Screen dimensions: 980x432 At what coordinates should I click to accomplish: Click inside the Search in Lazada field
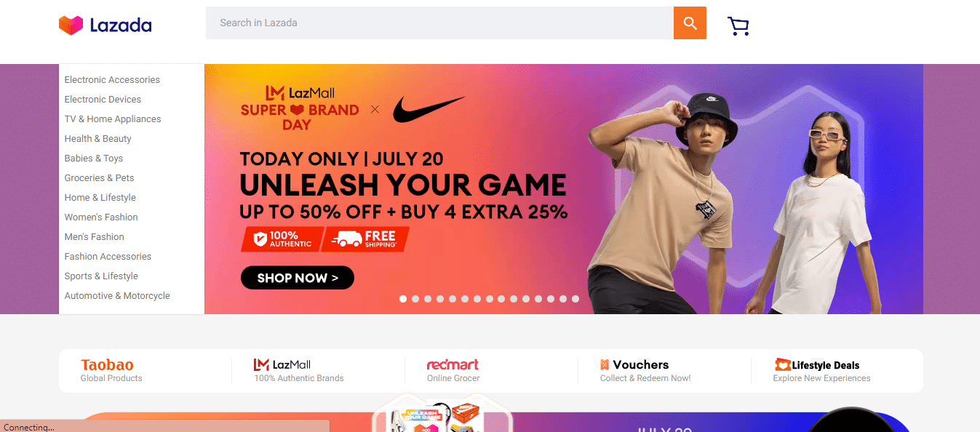[439, 23]
